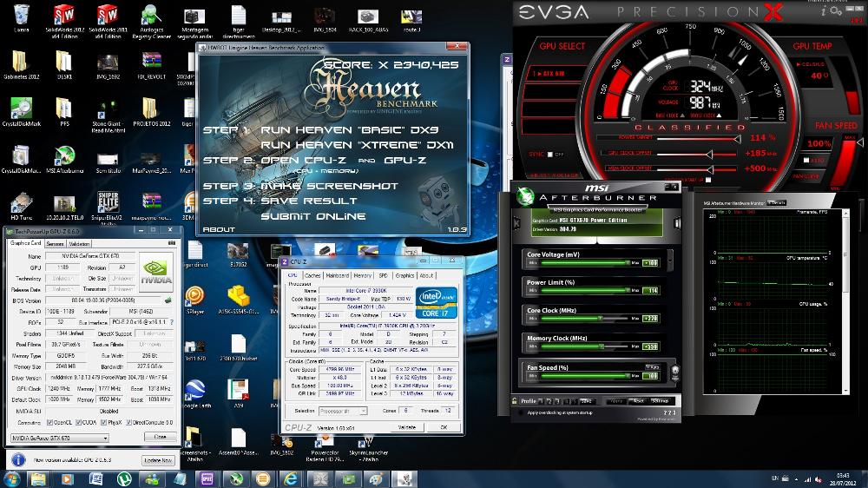
Task: Open EVGA Precision X settings gear
Action: pos(835,11)
